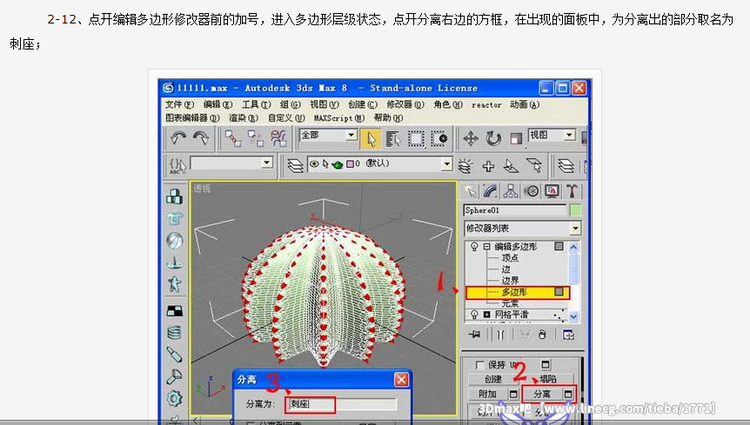Click the Create New Layer icon
Screen dimensions: 750x425
(x=465, y=166)
